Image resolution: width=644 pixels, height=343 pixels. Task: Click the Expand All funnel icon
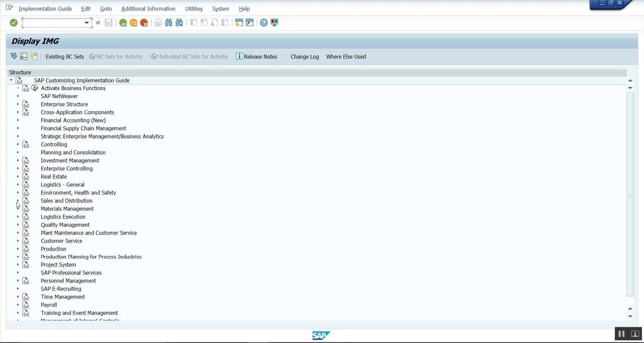14,56
